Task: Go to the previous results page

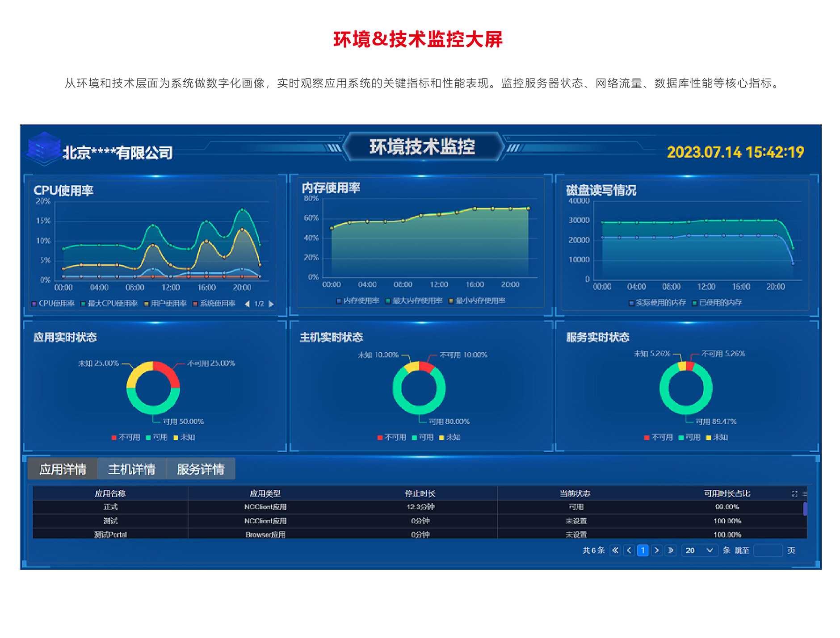Action: click(629, 550)
